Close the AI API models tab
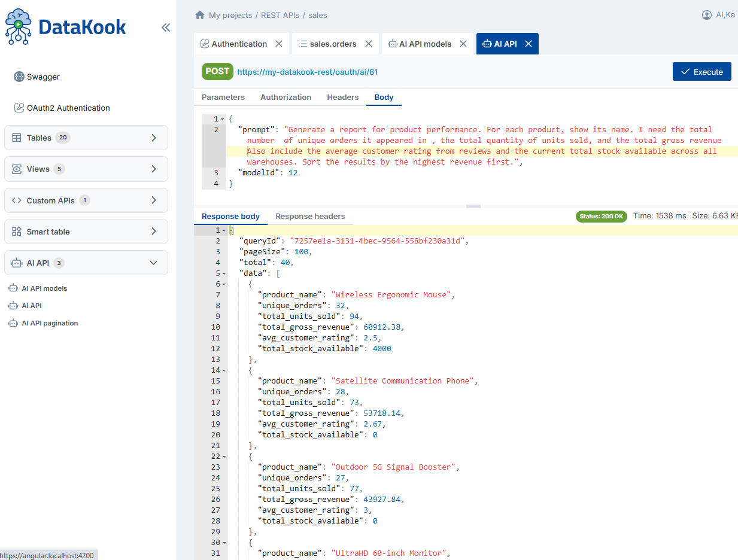This screenshot has height=560, width=738. 463,44
